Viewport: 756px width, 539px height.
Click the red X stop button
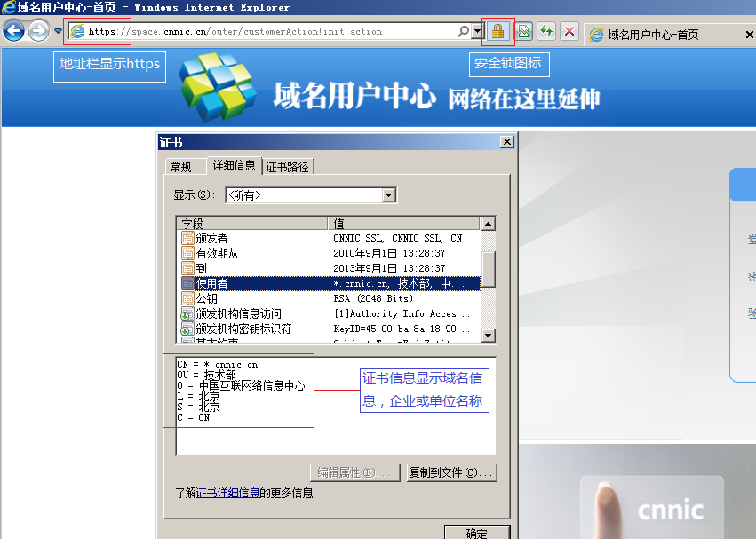point(569,32)
